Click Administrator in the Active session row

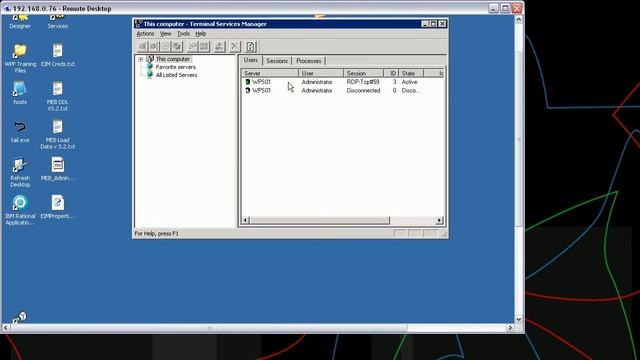(x=317, y=82)
